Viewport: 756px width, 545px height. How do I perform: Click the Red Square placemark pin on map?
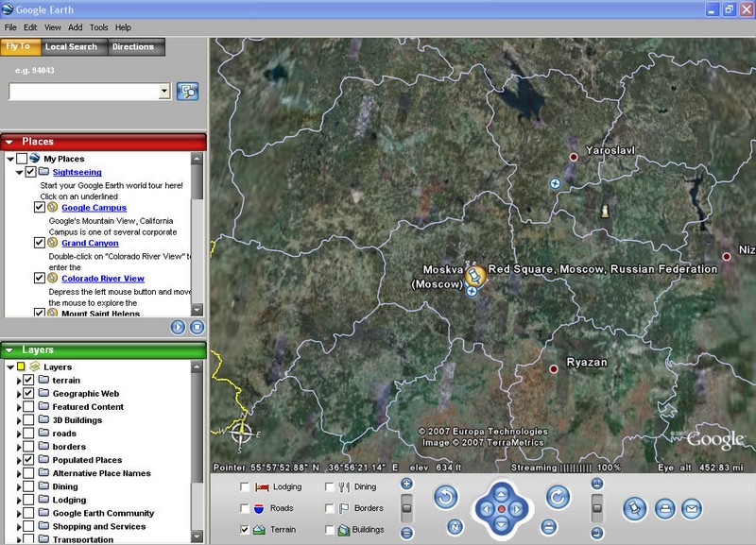pos(475,277)
